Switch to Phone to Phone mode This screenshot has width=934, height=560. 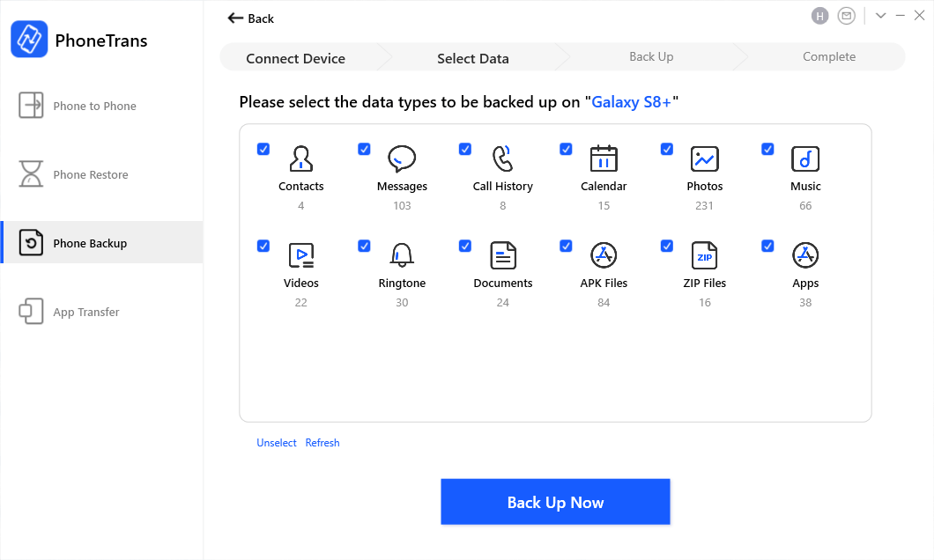[x=94, y=106]
